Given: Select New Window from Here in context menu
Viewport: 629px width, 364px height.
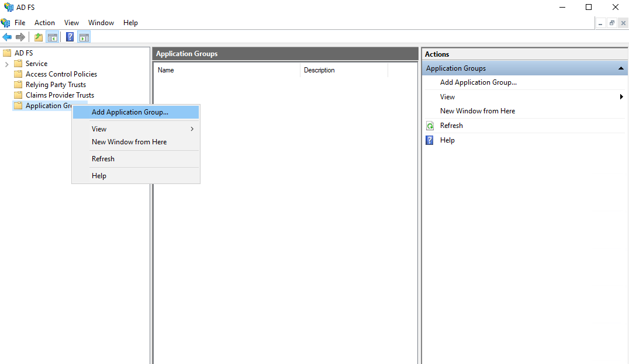Looking at the screenshot, I should pos(136,142).
